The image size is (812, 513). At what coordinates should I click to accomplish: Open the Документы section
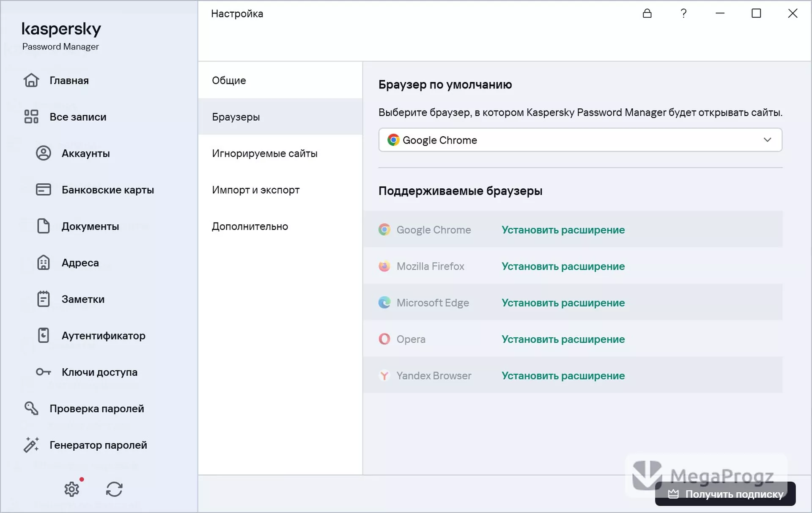click(90, 226)
